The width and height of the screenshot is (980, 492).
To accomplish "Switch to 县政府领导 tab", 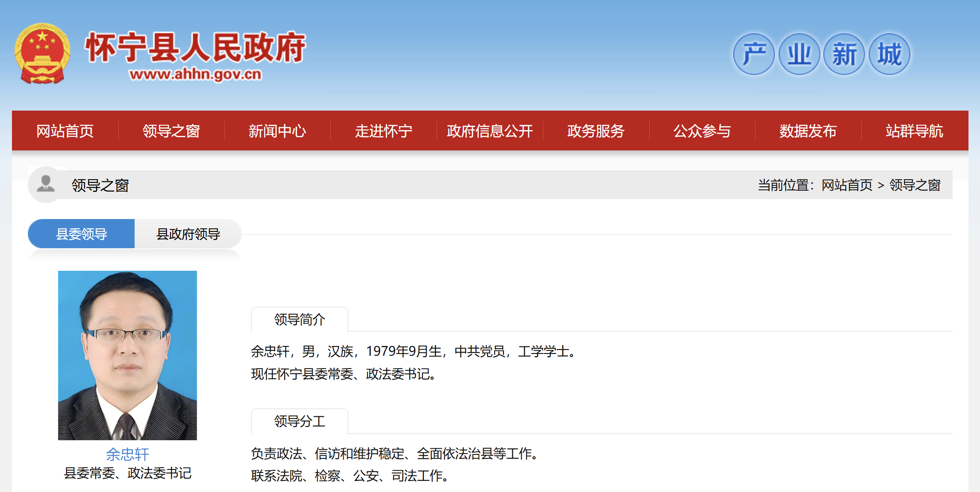I will [188, 234].
